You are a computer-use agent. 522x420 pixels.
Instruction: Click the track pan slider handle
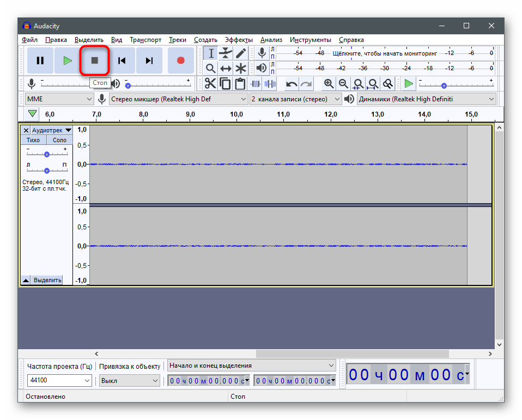[x=47, y=171]
